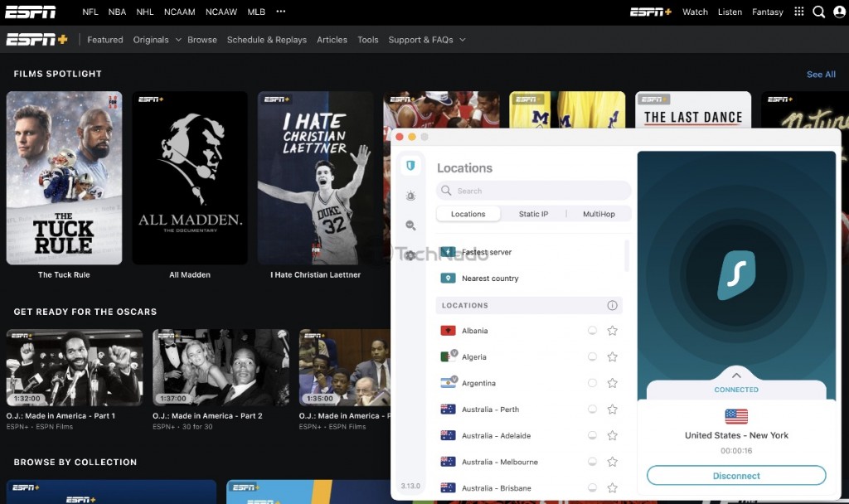This screenshot has width=849, height=504.
Task: Open the Articles link
Action: (x=332, y=40)
